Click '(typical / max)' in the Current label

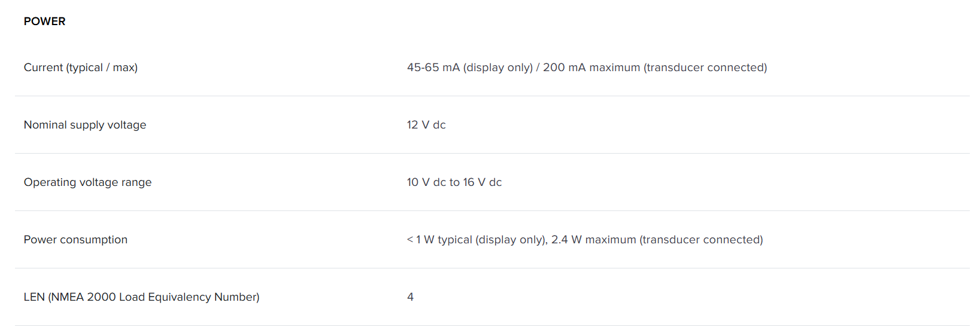[102, 68]
